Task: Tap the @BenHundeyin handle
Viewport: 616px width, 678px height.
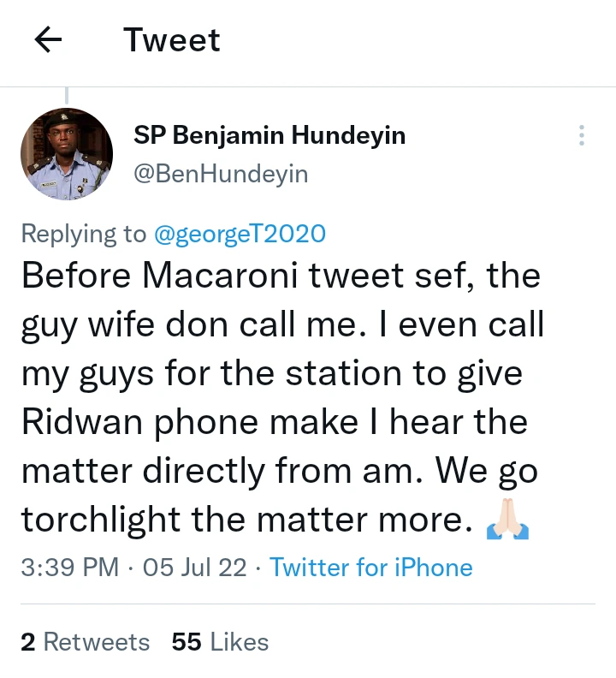Action: 221,175
